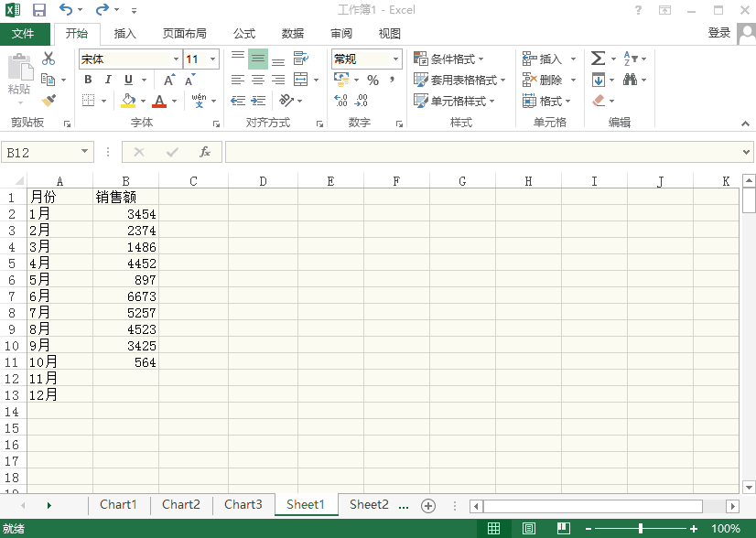The image size is (756, 538).
Task: Toggle wrap text in cells
Action: pyautogui.click(x=301, y=59)
